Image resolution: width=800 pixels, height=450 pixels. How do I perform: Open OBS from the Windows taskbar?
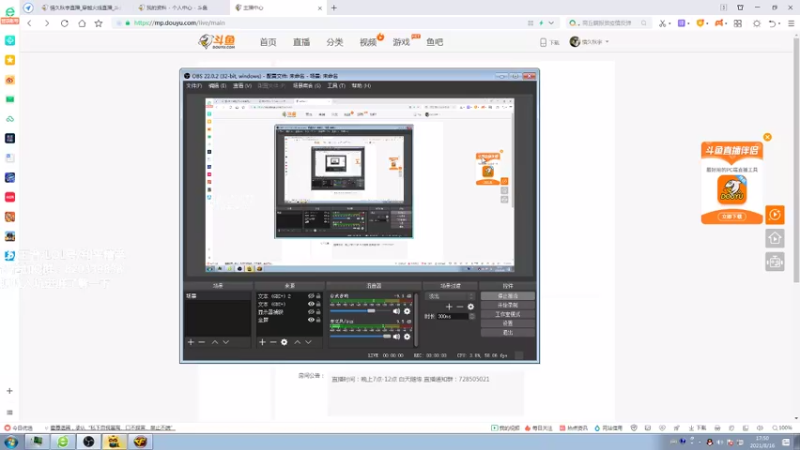89,442
